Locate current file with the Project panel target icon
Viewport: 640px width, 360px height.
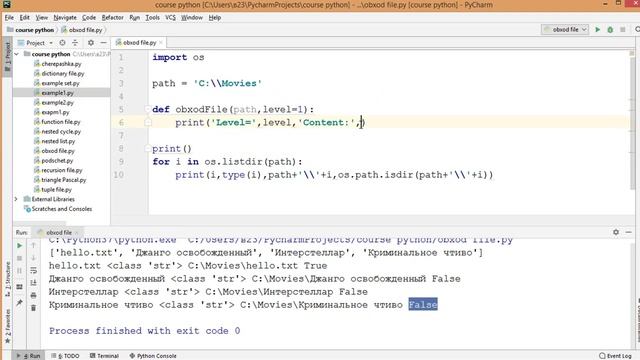coord(62,42)
